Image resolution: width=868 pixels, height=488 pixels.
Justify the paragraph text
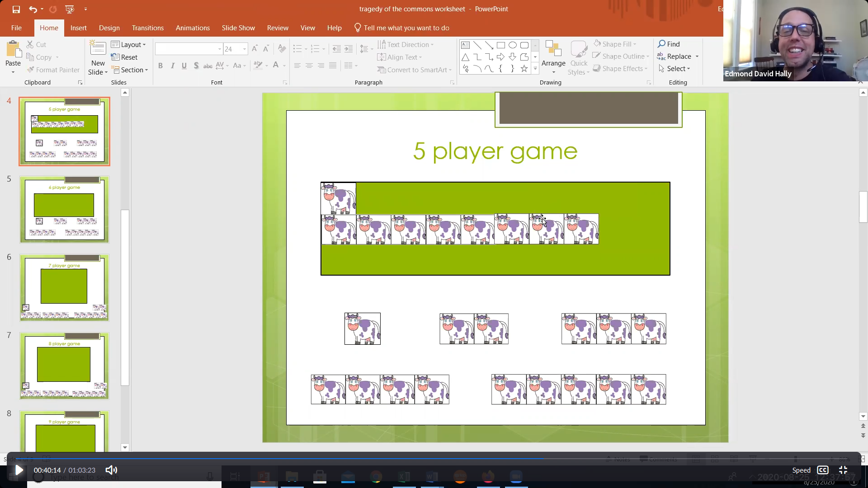pos(332,66)
